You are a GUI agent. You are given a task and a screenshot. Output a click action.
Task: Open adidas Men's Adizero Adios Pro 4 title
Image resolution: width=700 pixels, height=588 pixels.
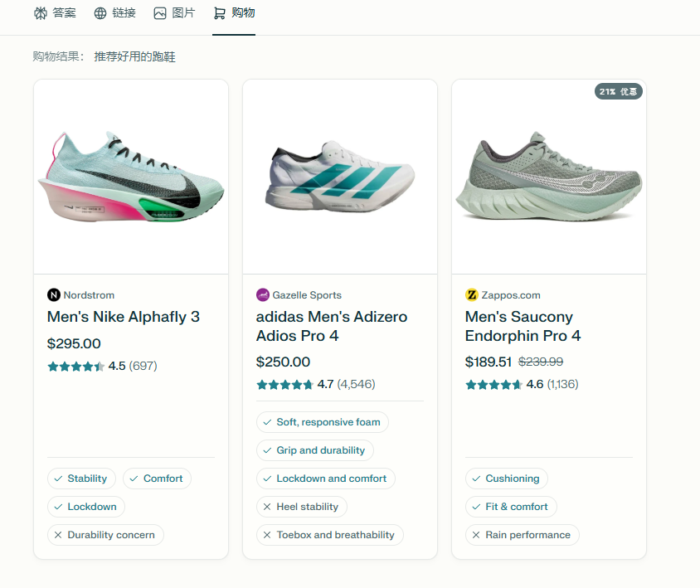[x=332, y=327]
